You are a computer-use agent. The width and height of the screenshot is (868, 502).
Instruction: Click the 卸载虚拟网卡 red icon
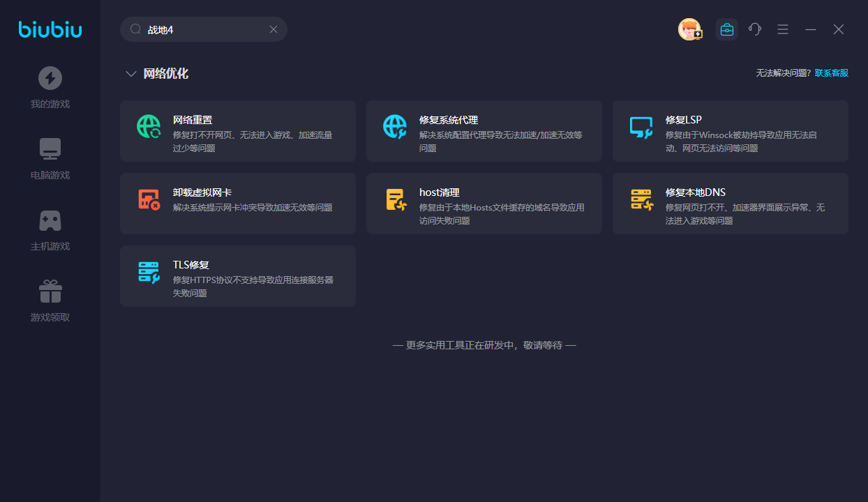coord(149,199)
